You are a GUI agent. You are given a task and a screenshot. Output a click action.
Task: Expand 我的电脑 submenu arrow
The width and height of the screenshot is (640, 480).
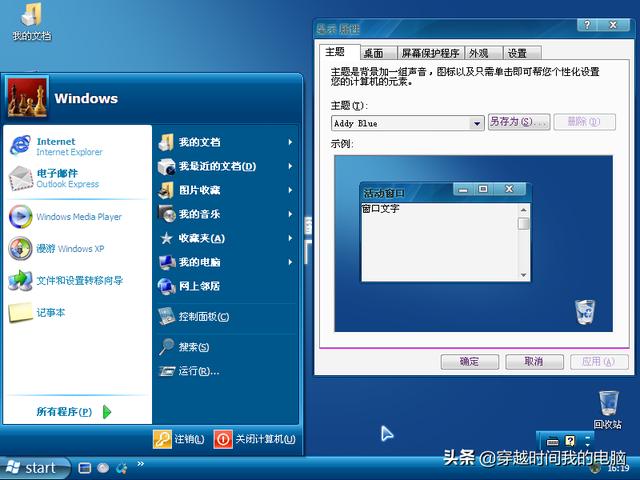[290, 262]
